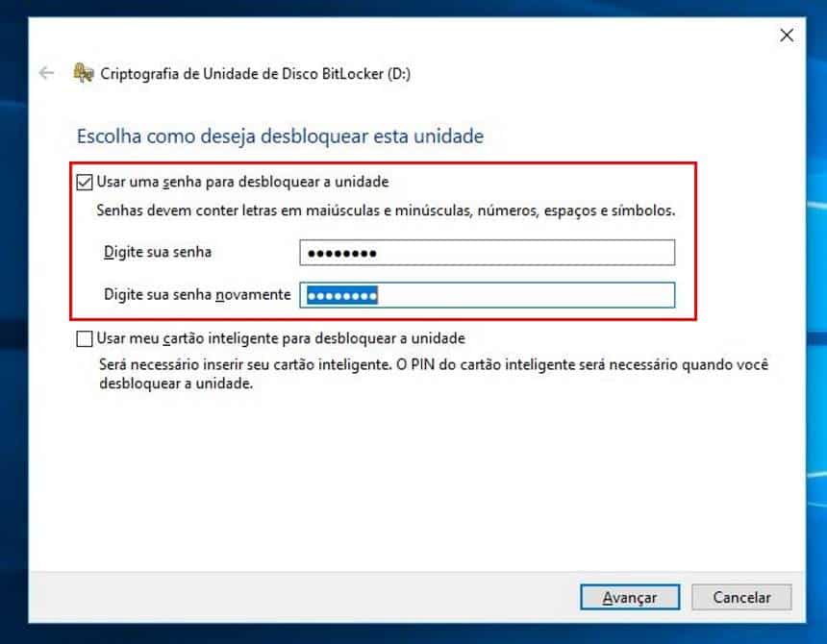Enable 'Usar uma senha para desbloquear a unidade'
The width and height of the screenshot is (827, 644).
pos(83,181)
